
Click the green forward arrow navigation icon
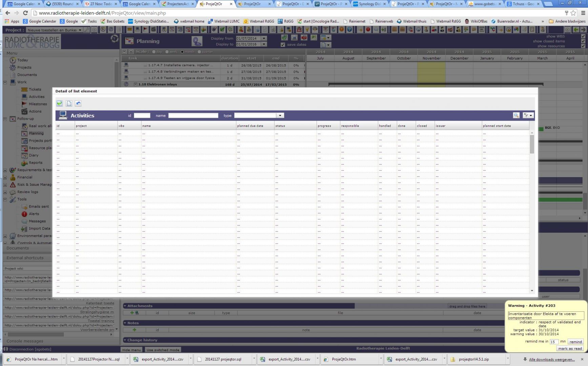point(583,29)
